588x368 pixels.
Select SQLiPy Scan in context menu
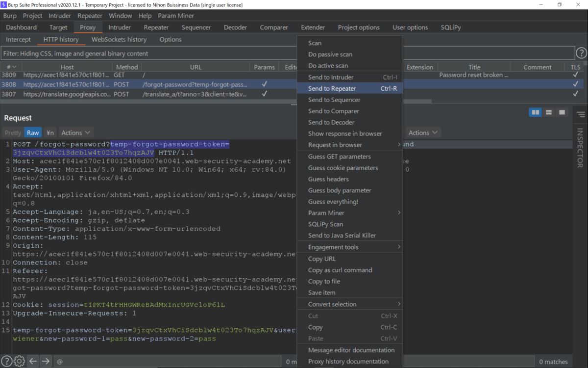(x=350, y=224)
